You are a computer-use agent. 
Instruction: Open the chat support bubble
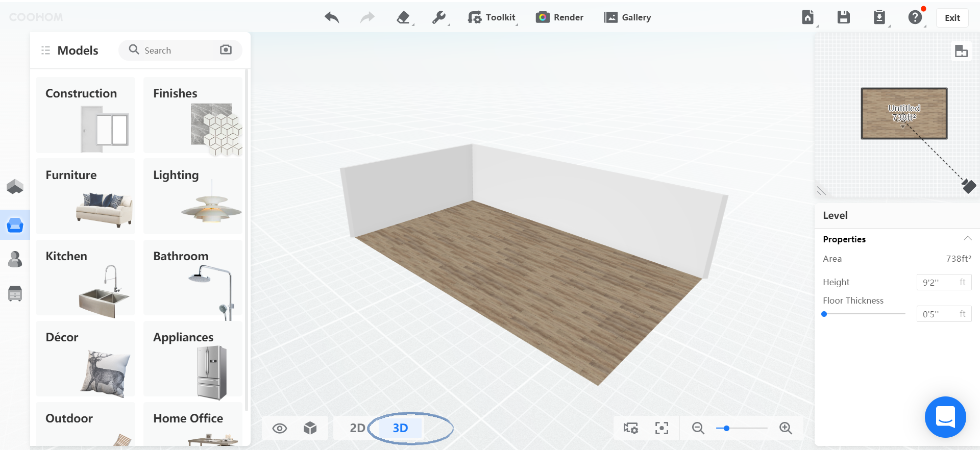pyautogui.click(x=945, y=417)
